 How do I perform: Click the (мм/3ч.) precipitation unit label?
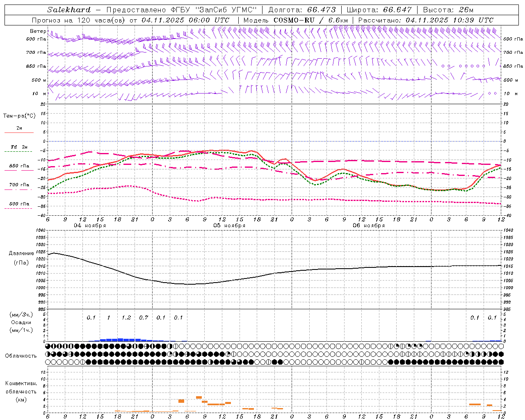(21, 315)
